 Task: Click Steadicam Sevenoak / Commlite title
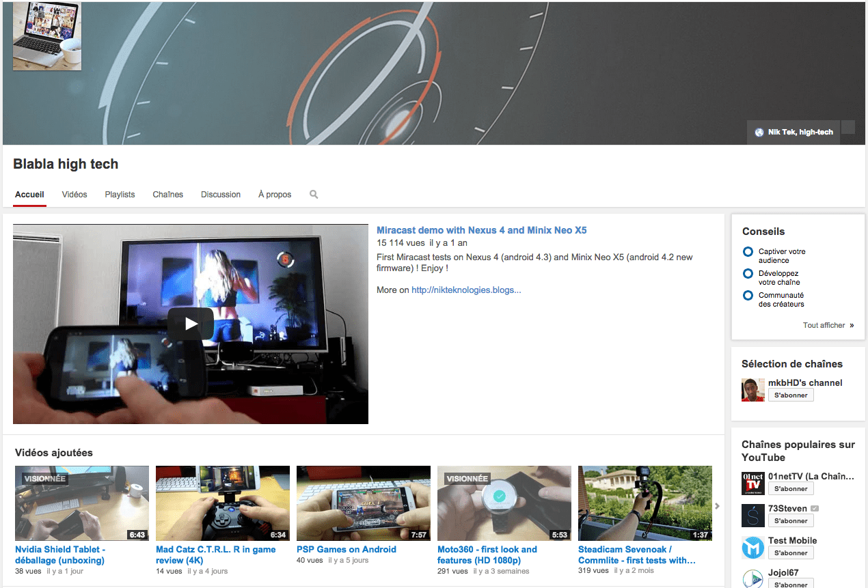[637, 555]
